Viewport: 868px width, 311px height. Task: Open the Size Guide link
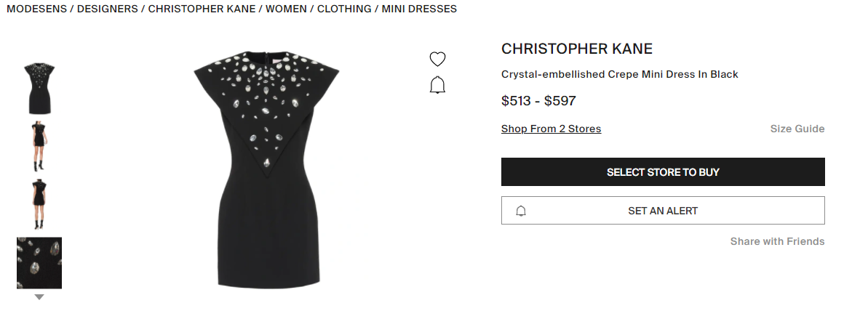click(797, 129)
